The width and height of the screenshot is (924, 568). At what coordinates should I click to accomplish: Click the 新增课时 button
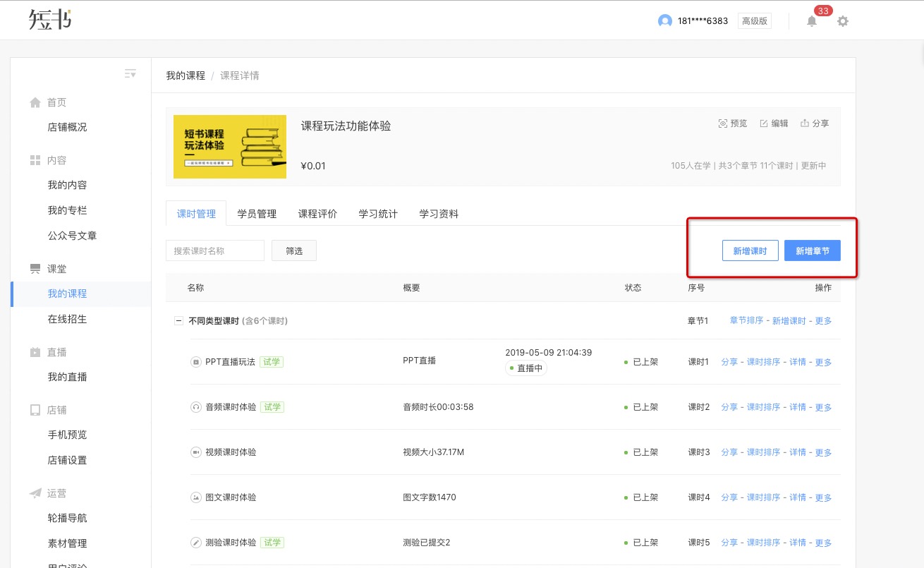pos(750,250)
